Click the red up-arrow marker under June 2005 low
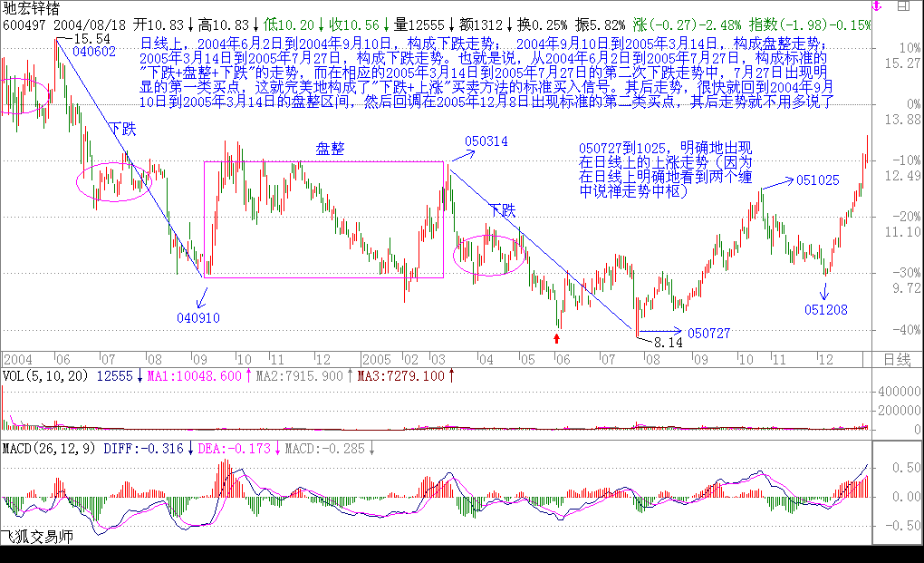The height and width of the screenshot is (563, 924). point(556,338)
